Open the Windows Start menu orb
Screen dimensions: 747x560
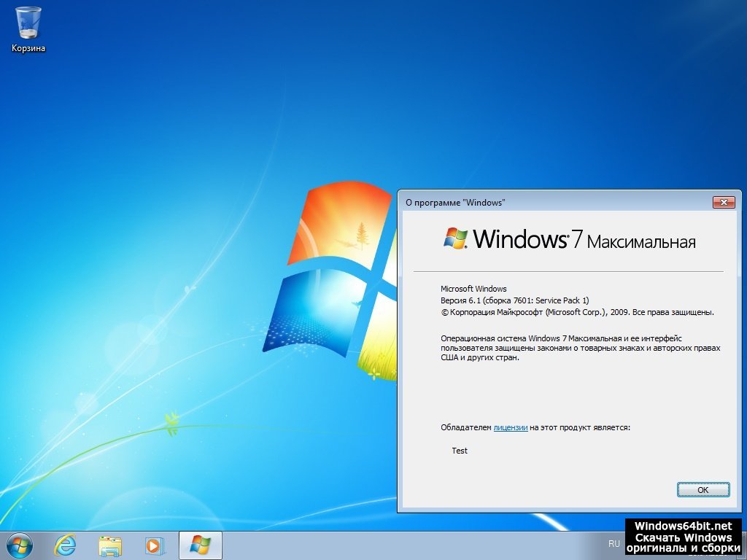[x=19, y=545]
